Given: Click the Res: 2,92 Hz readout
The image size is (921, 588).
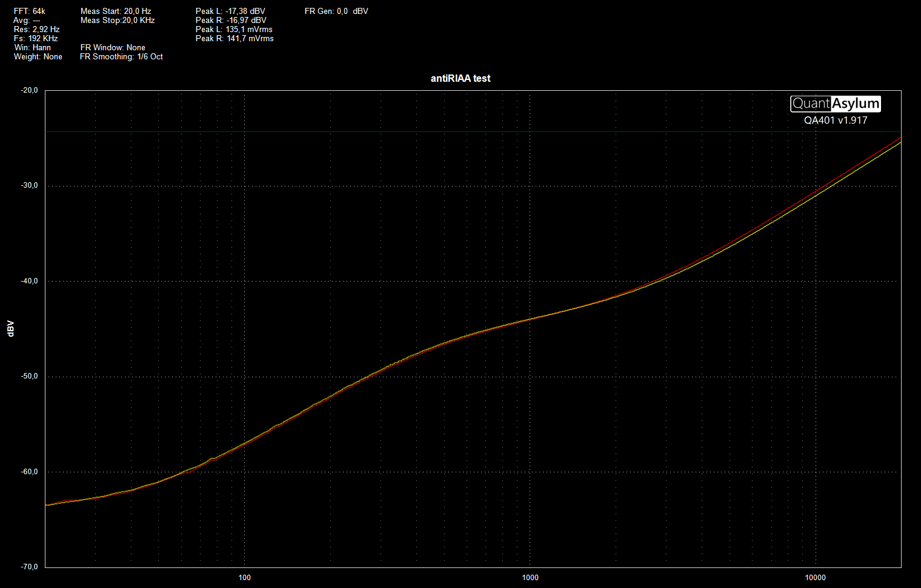Looking at the screenshot, I should pyautogui.click(x=37, y=29).
